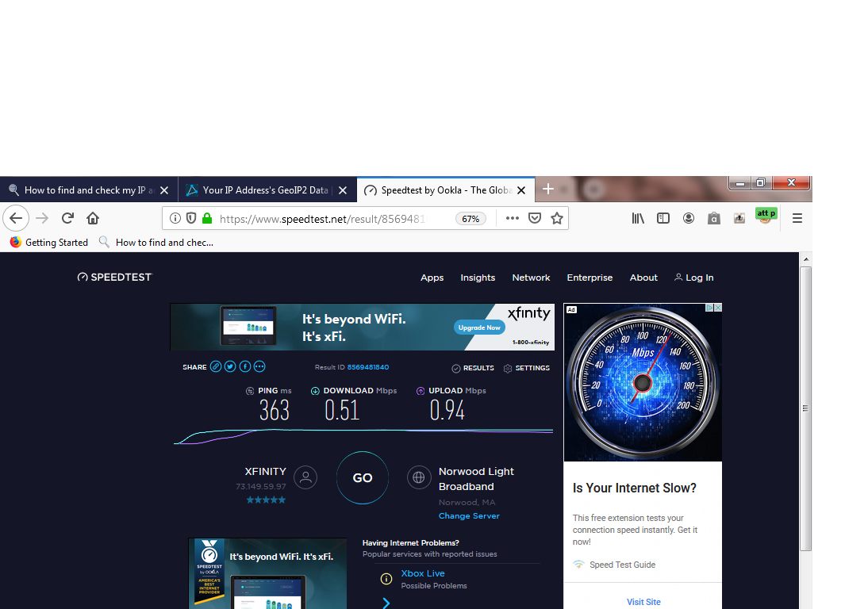This screenshot has height=609, width=868.
Task: Click Visit Site in the ad
Action: (643, 602)
